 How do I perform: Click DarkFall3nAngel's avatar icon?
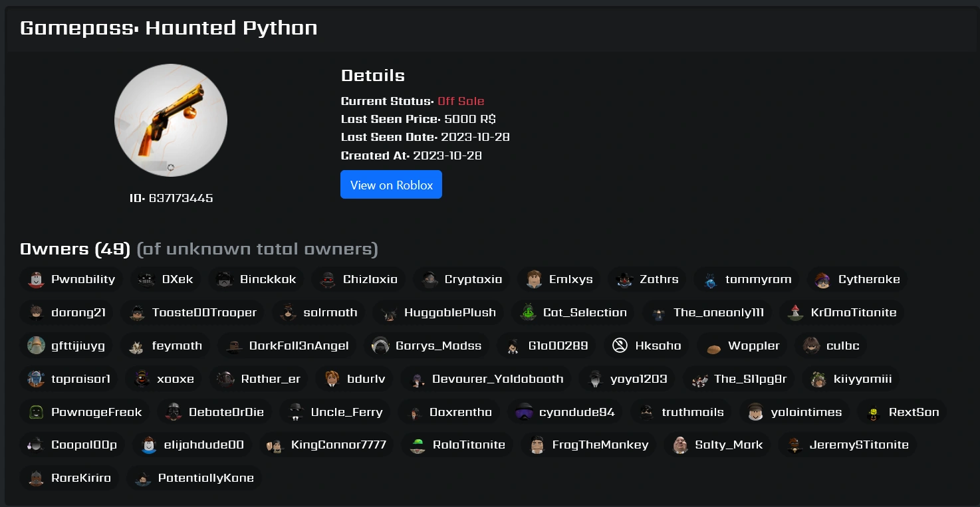234,346
